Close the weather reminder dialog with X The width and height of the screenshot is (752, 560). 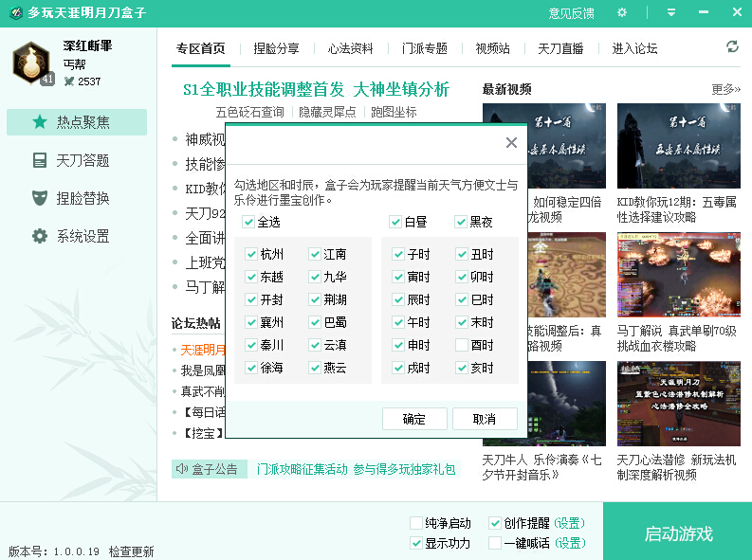511,143
